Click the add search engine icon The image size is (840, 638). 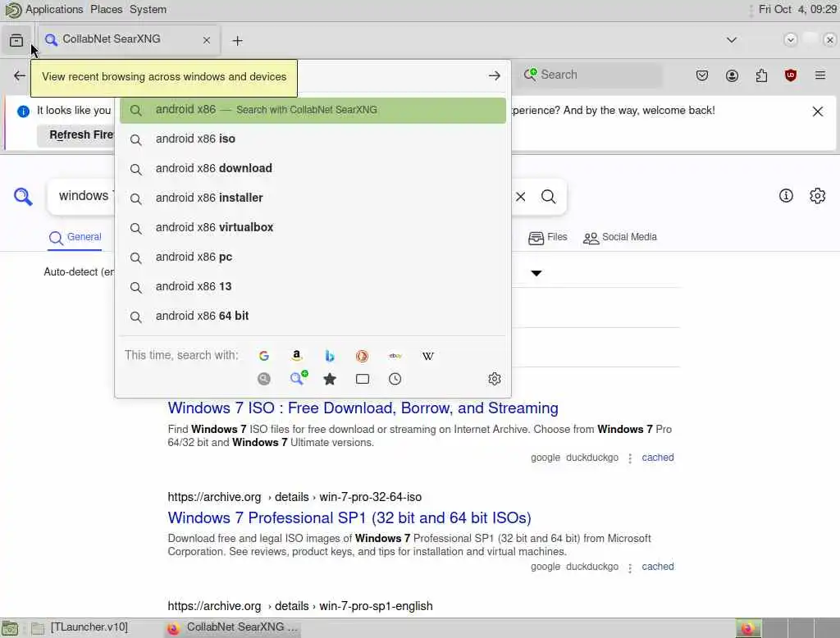tap(299, 378)
